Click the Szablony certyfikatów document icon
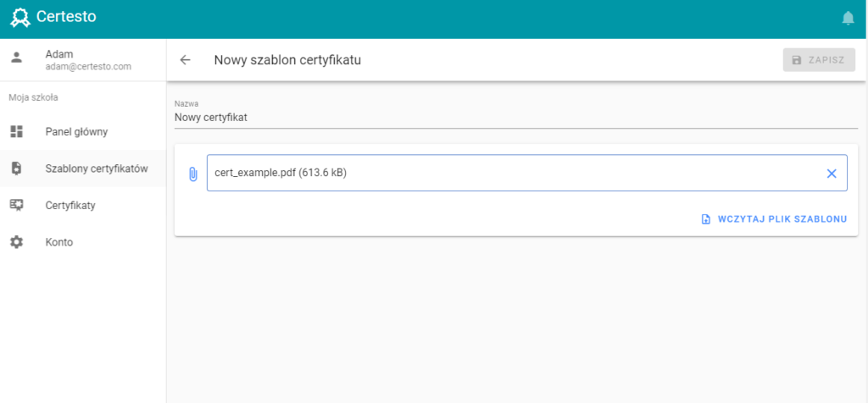 (17, 168)
